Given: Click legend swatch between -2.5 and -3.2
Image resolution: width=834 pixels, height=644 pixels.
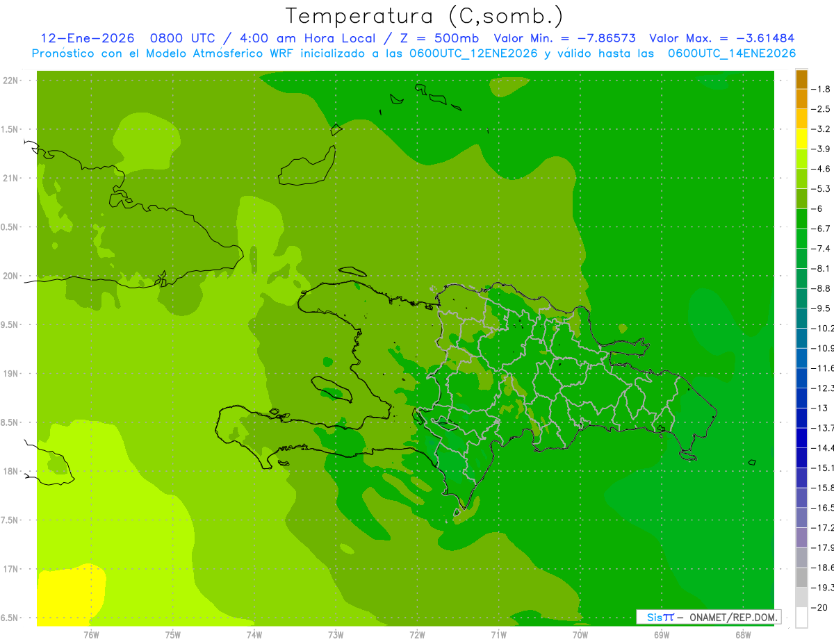Looking at the screenshot, I should (x=801, y=119).
